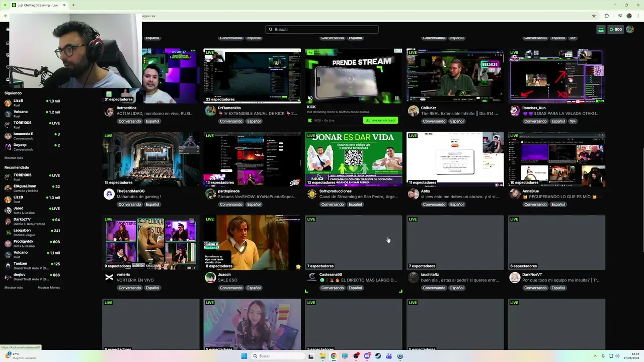Open File Explorer from taskbar
This screenshot has width=644, height=362.
coord(322,356)
